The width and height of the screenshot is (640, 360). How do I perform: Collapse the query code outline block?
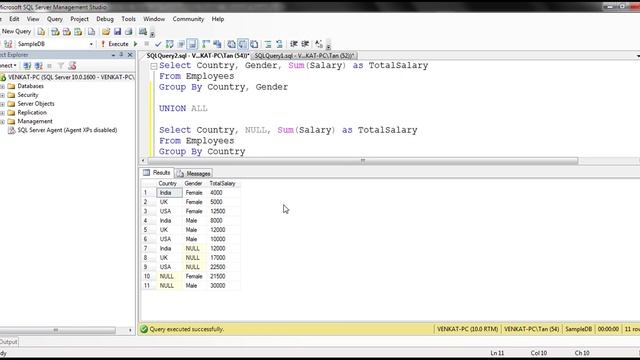click(153, 66)
